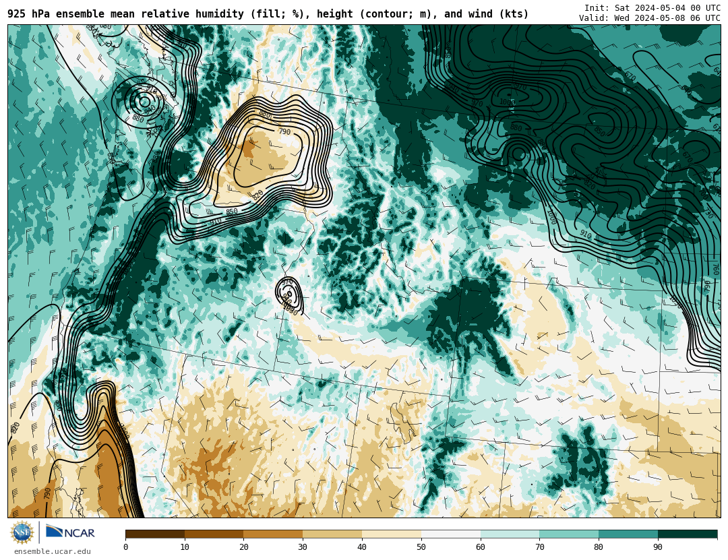Pick the darkest brown 0–10 colorbar segment
Screen dimensions: 728x560
pyautogui.click(x=155, y=534)
